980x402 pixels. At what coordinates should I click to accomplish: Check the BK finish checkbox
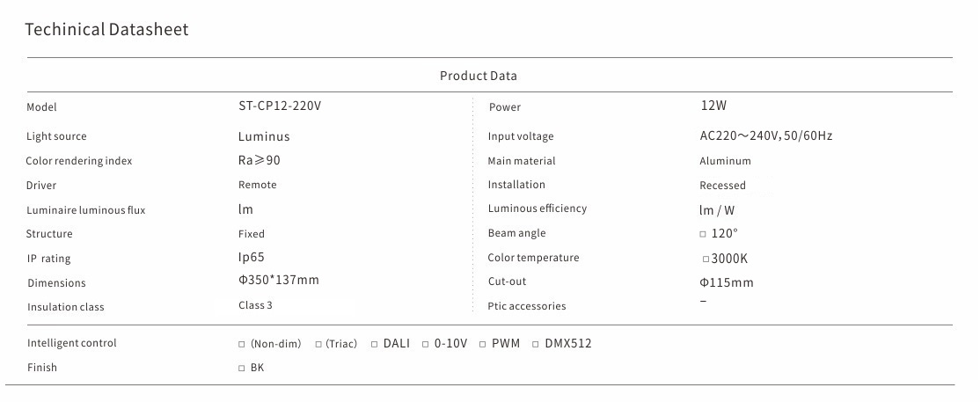click(242, 369)
